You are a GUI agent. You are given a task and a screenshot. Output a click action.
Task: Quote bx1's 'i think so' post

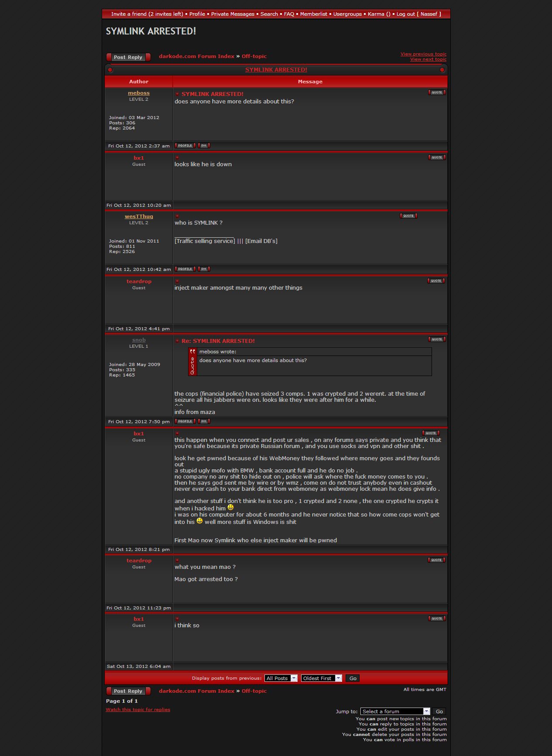pyautogui.click(x=436, y=619)
